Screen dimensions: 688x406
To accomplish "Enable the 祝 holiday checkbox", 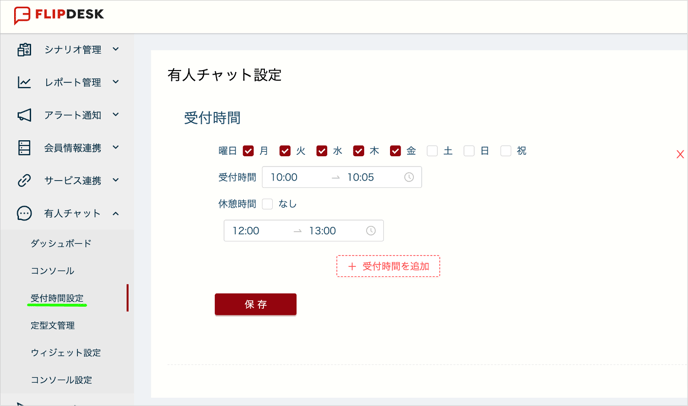I will (506, 151).
